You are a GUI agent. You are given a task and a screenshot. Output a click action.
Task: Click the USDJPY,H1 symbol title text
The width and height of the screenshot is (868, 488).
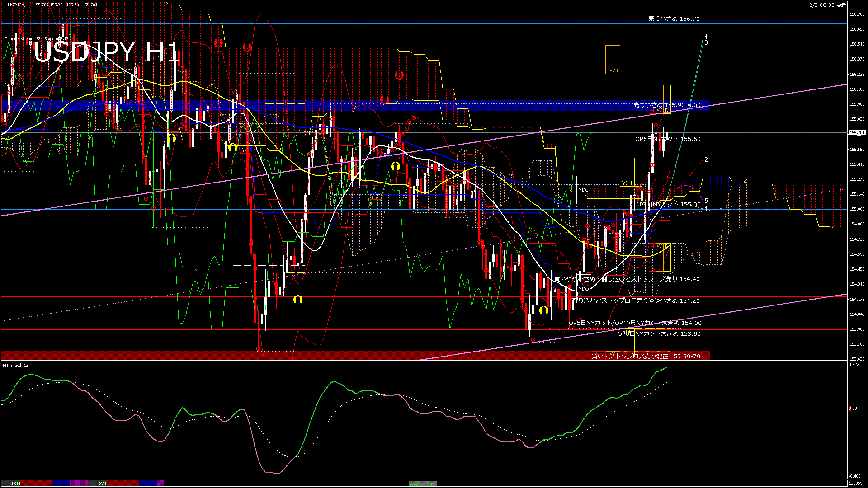(x=19, y=5)
